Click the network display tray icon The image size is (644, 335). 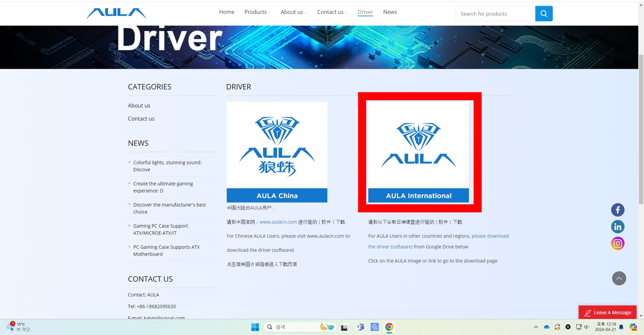point(579,327)
